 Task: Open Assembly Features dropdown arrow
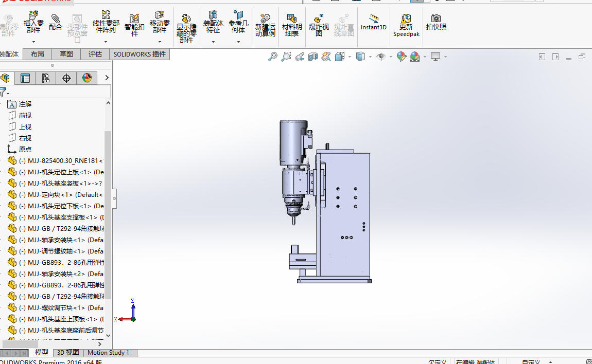[213, 42]
